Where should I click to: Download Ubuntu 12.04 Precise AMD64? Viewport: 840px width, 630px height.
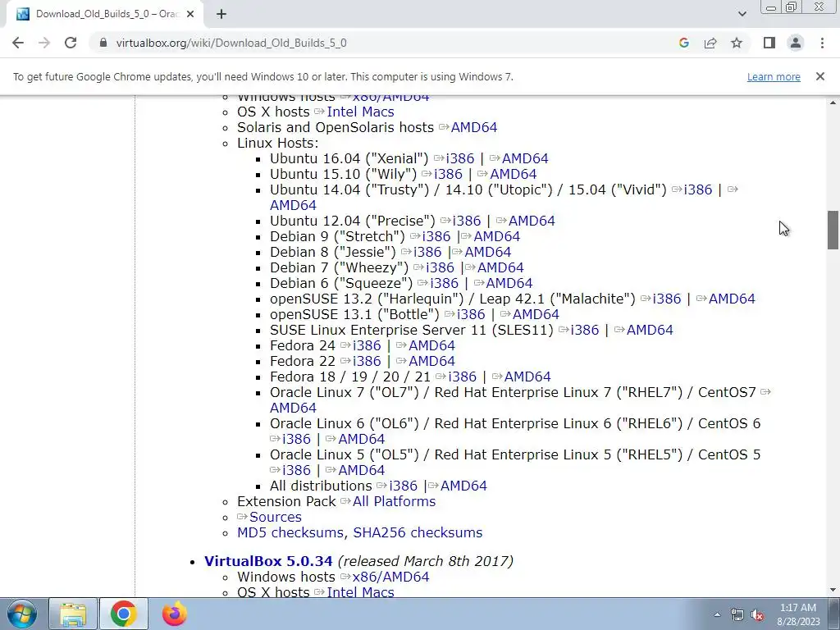(532, 221)
